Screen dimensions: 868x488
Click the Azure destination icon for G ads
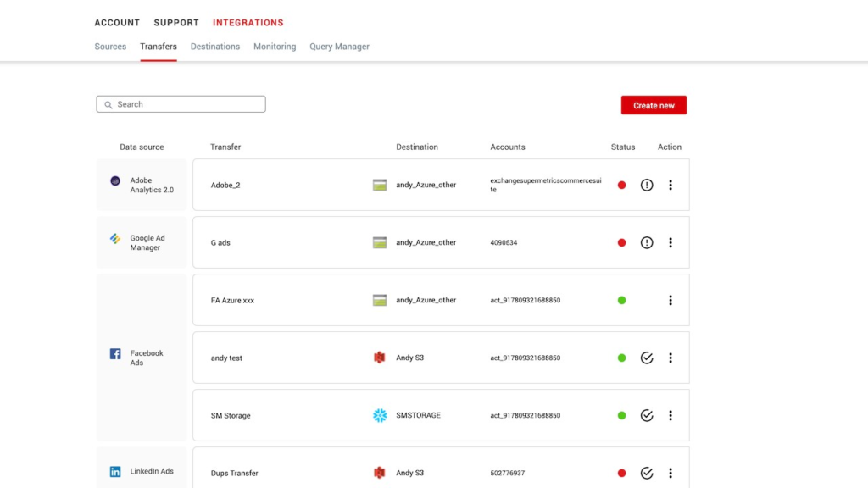380,242
